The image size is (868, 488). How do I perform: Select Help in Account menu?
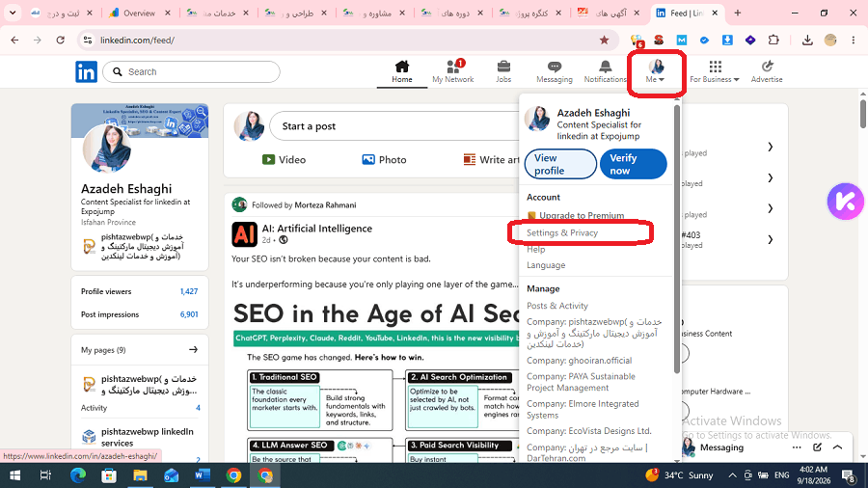point(536,249)
